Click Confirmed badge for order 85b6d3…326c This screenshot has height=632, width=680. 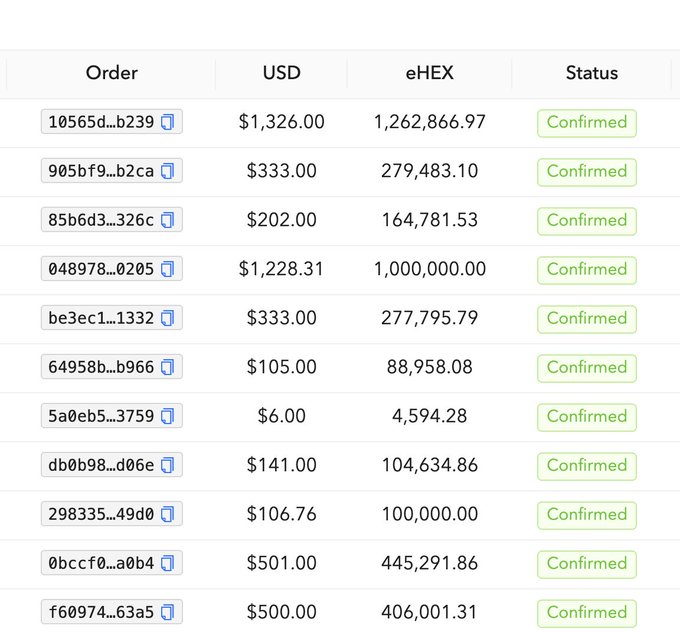tap(587, 221)
